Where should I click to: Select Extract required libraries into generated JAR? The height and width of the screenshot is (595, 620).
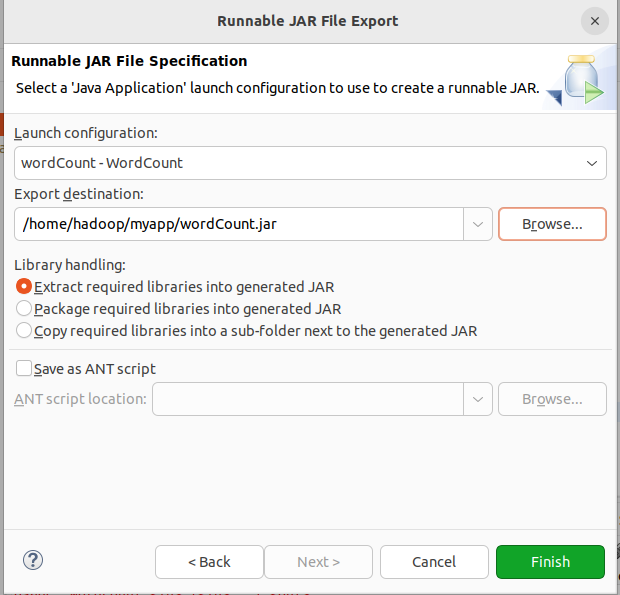coord(24,286)
